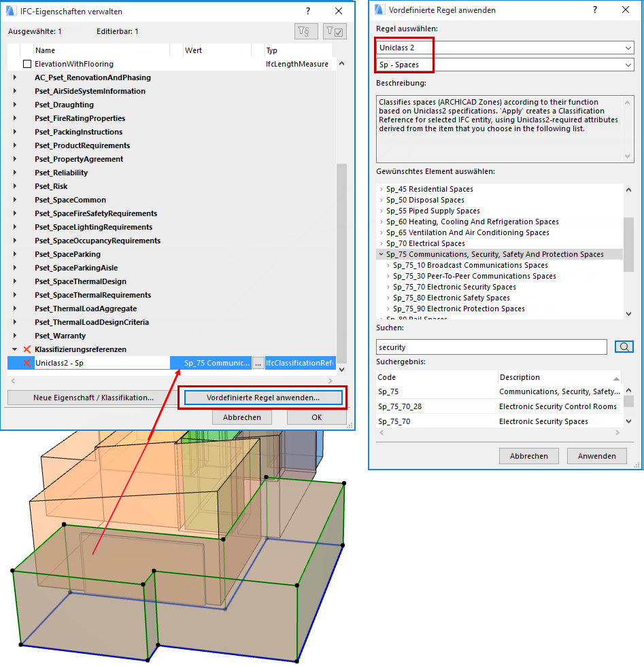Select the Uniclass2 - Sp row

[172, 363]
